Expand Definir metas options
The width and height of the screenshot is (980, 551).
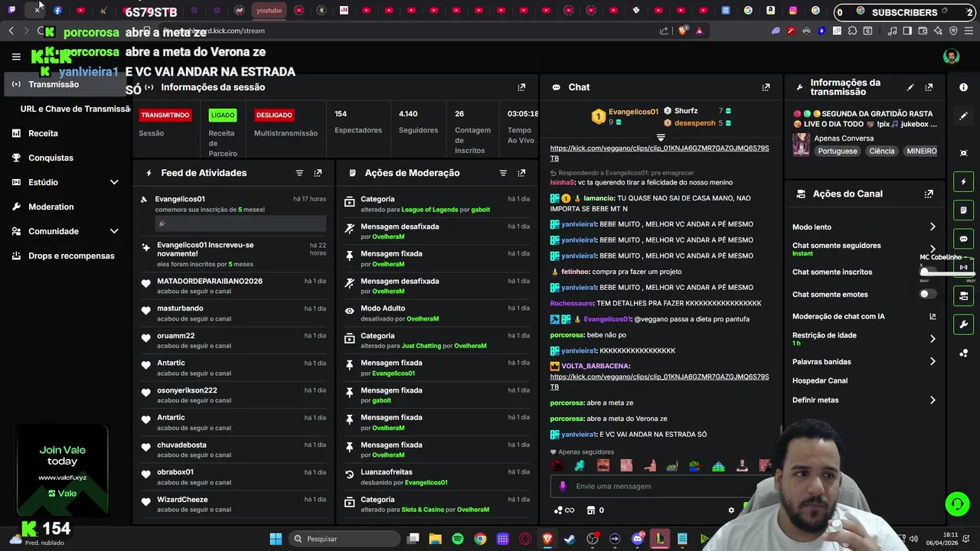933,400
